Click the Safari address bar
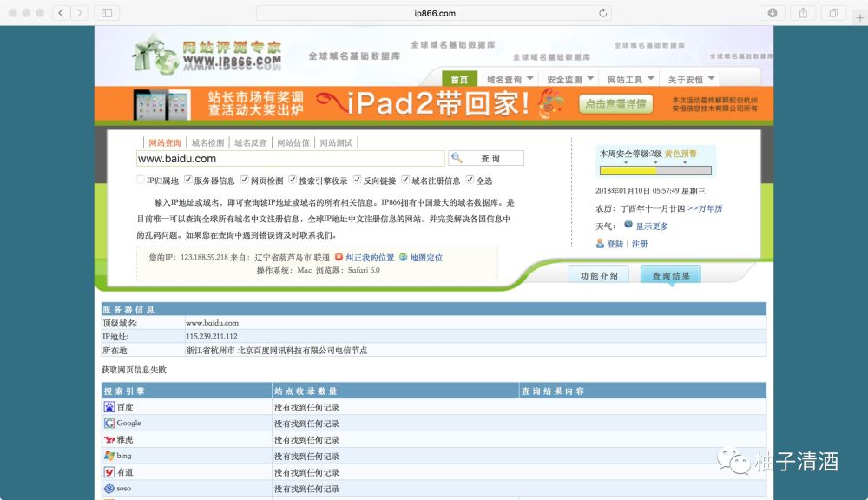 (435, 13)
